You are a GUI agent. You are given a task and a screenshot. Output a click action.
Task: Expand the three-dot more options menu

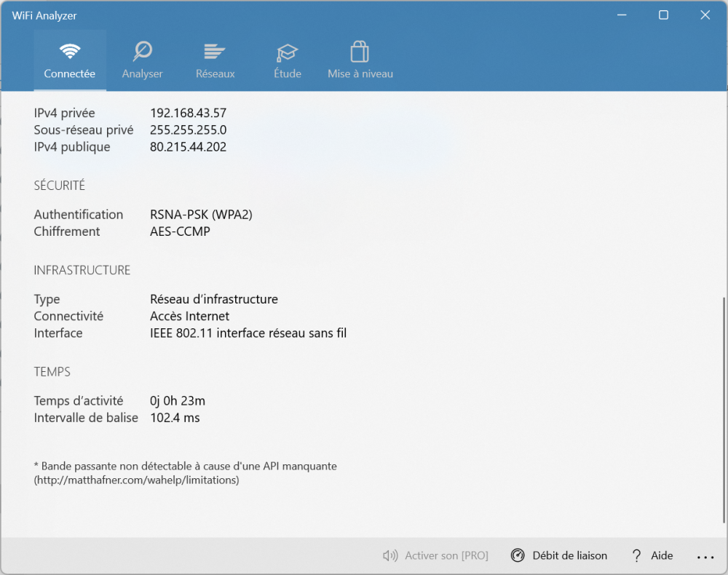point(705,556)
